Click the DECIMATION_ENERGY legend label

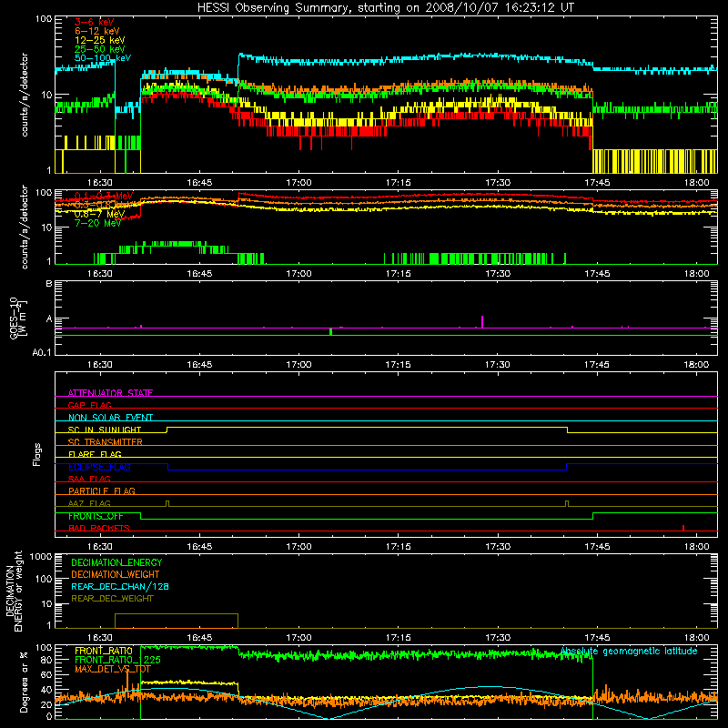click(116, 562)
